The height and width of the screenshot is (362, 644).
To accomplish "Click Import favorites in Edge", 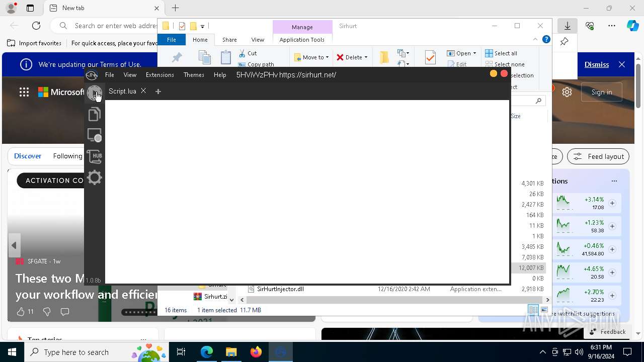I will pyautogui.click(x=34, y=43).
